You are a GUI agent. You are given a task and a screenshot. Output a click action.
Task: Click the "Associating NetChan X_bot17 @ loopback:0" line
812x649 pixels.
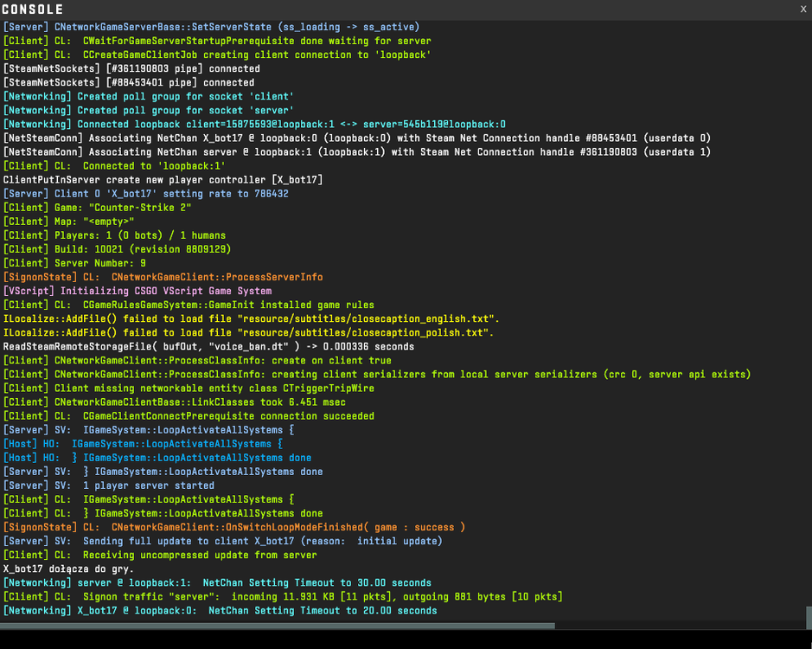[357, 138]
